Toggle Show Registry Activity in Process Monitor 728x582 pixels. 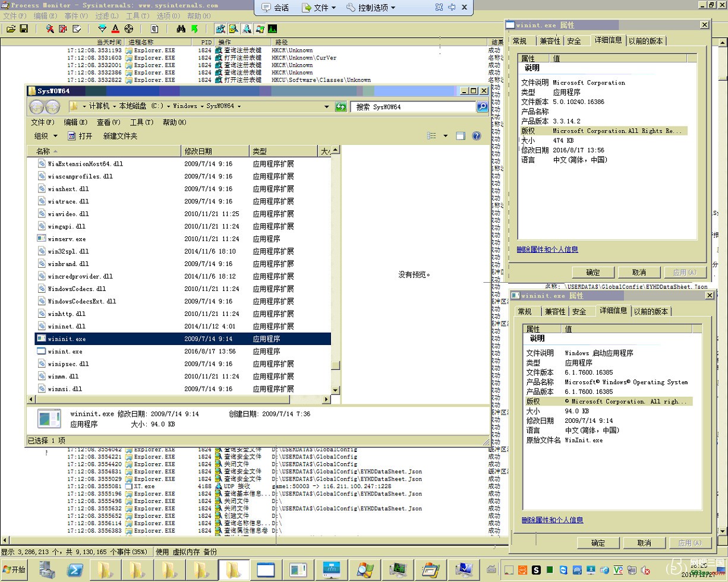coord(220,29)
